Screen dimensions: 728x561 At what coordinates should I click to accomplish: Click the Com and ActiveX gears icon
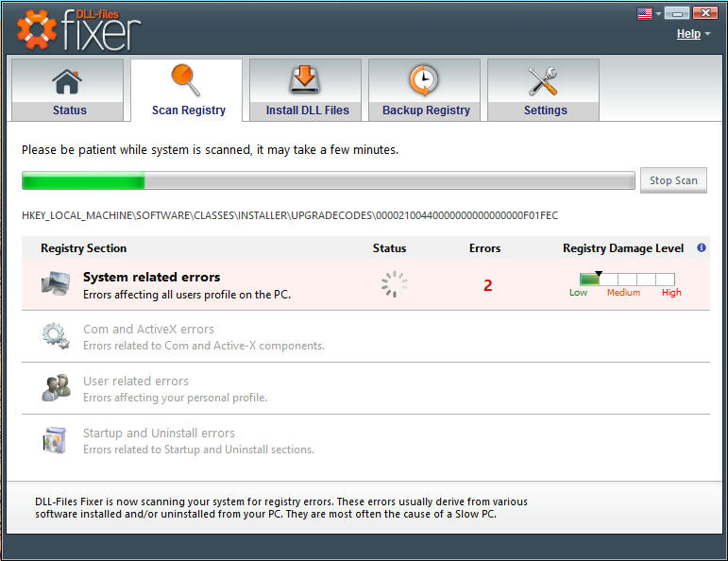54,336
